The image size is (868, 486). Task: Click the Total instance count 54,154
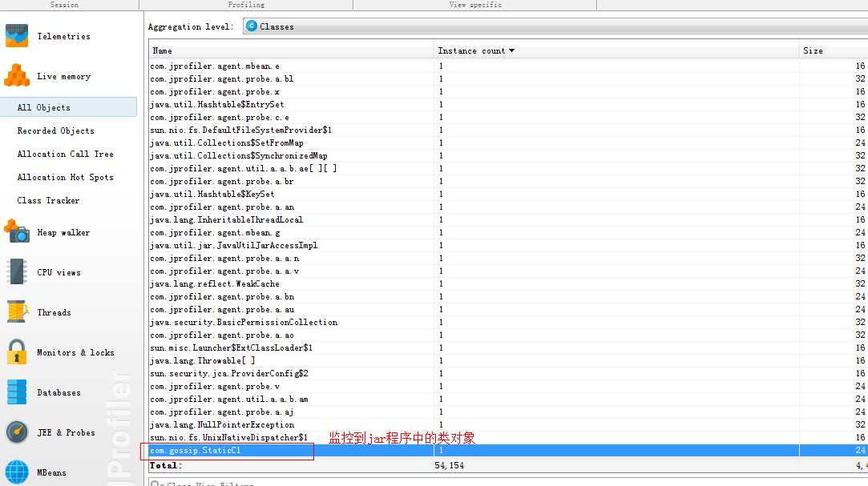coord(450,465)
